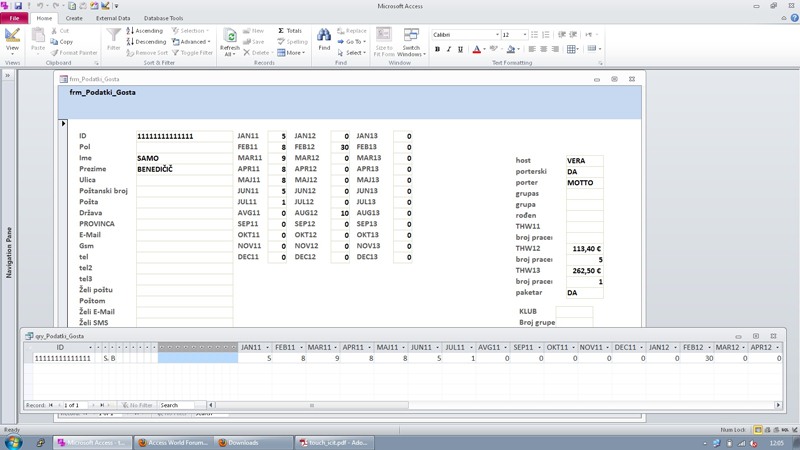Click the Replace button
Image resolution: width=800 pixels, height=450 pixels.
(x=352, y=31)
